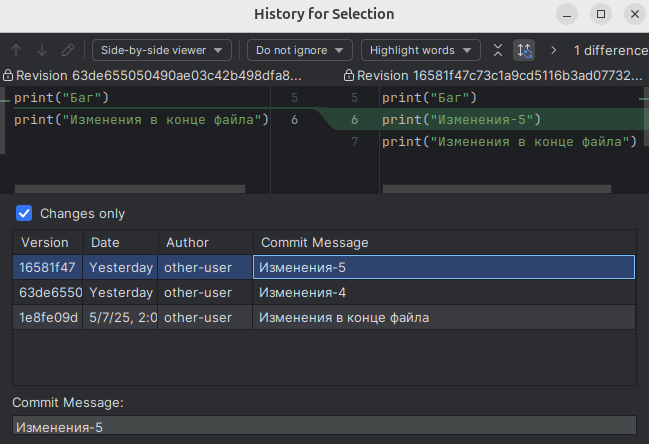This screenshot has height=444, width=649.
Task: Click the Author column header
Action: pos(205,242)
